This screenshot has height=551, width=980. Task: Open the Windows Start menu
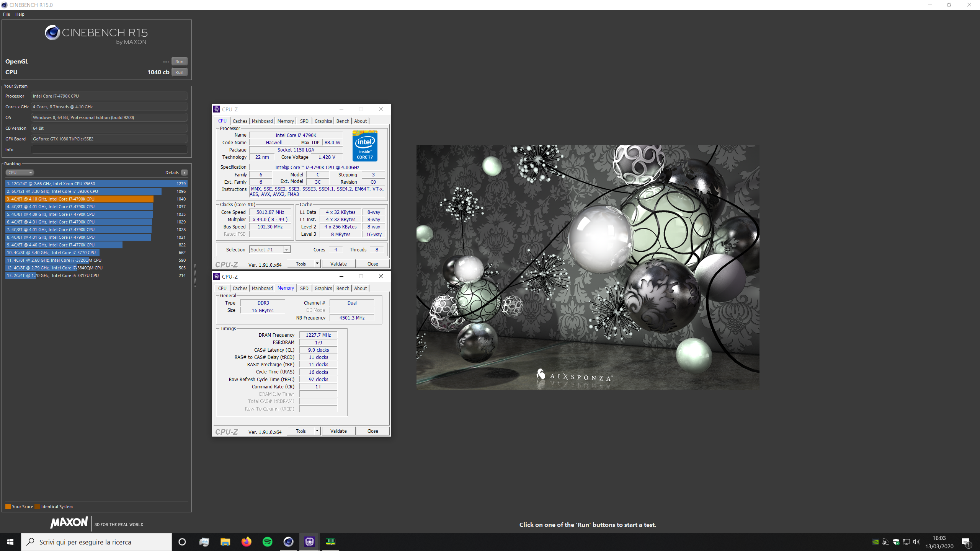[10, 542]
